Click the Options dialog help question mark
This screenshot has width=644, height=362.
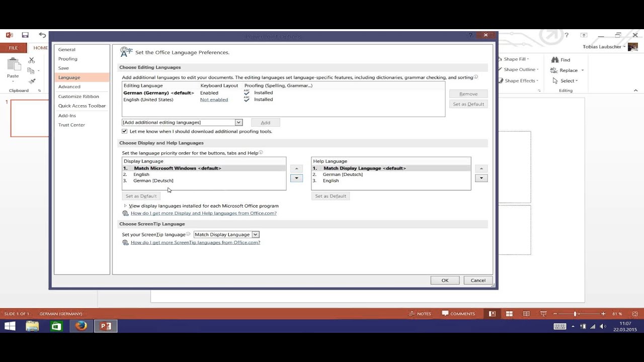coord(471,35)
